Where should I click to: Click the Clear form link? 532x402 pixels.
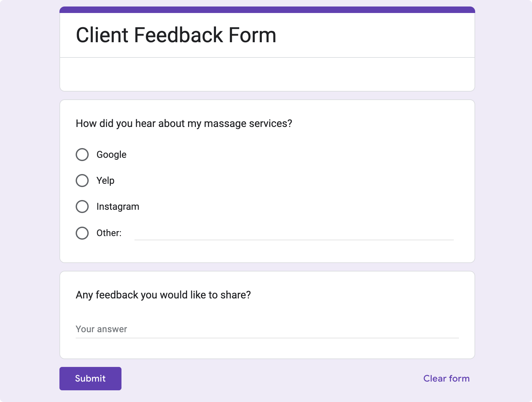pos(446,379)
